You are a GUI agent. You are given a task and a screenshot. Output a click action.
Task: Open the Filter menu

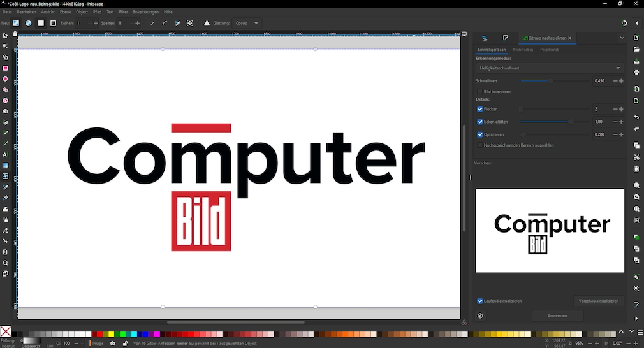(x=123, y=12)
